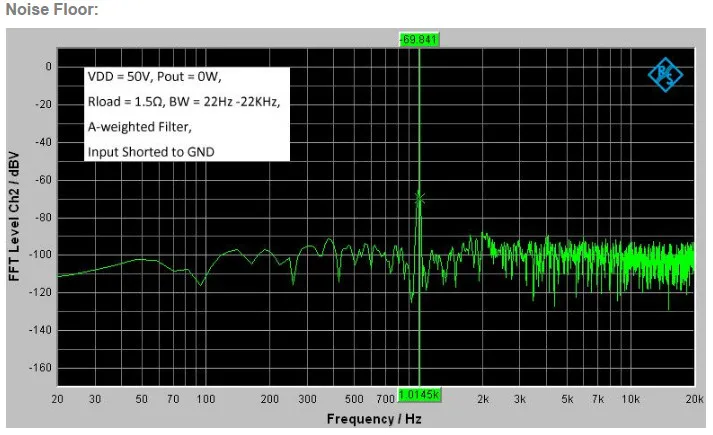Select the -69.841 cursor level readout
This screenshot has height=435, width=713.
pos(419,40)
